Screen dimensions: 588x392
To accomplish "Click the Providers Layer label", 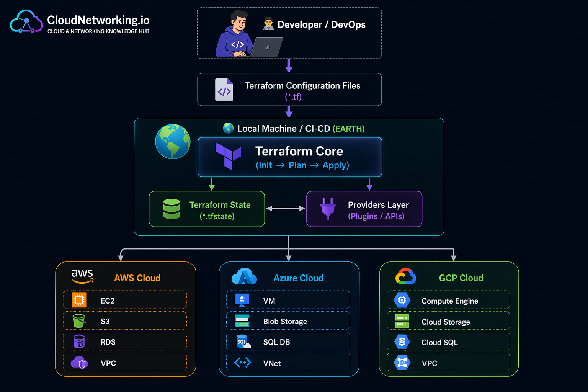I will (x=378, y=205).
